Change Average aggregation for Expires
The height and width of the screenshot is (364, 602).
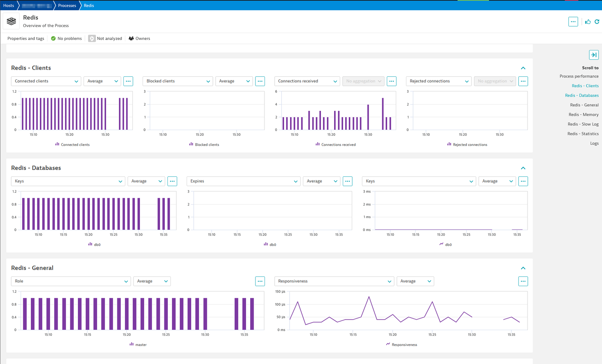[322, 181]
